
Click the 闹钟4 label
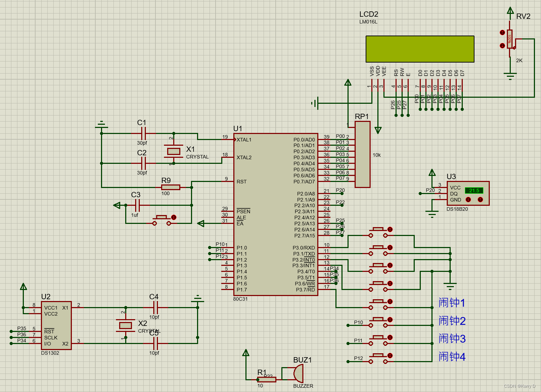click(x=452, y=357)
